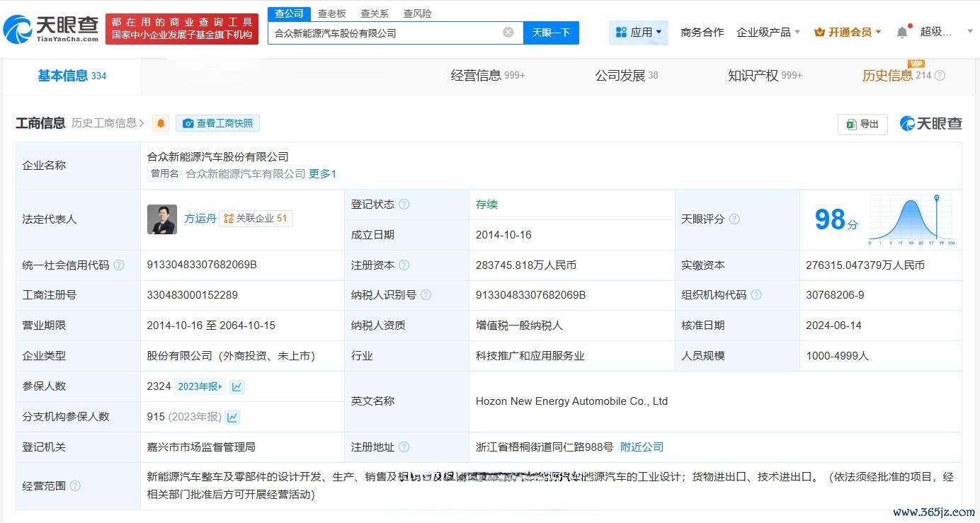Viewport: 980px width, 523px height.
Task: Click the help icon beside 经营范围
Action: 75,486
